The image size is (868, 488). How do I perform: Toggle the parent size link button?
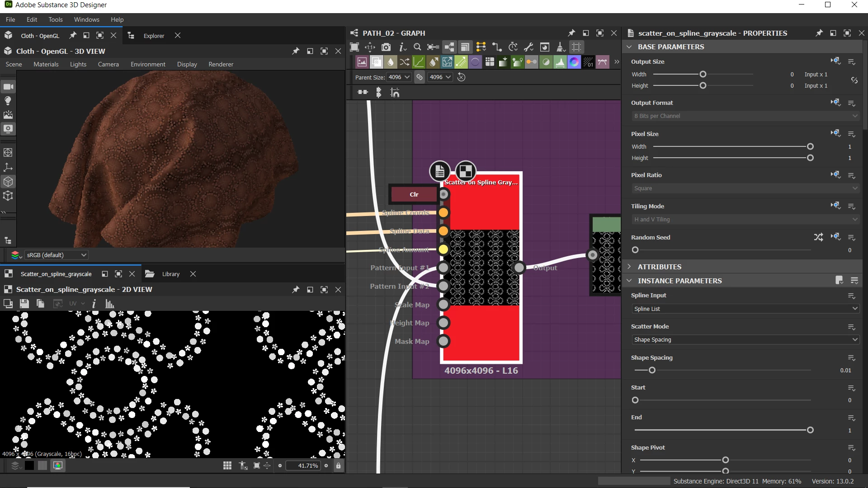[420, 77]
